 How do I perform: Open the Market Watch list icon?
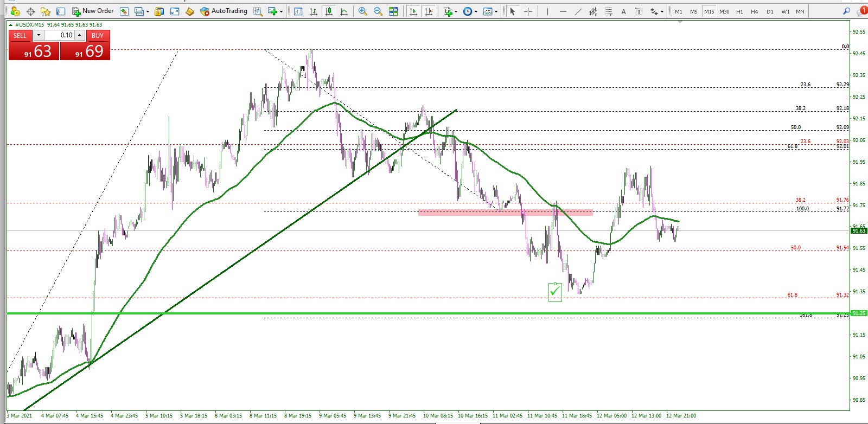[x=61, y=11]
